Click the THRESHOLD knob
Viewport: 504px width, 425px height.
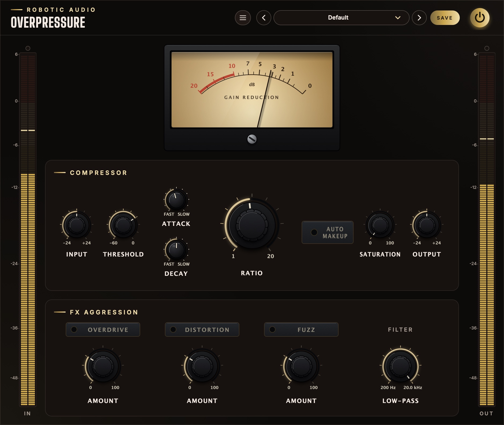tap(123, 225)
